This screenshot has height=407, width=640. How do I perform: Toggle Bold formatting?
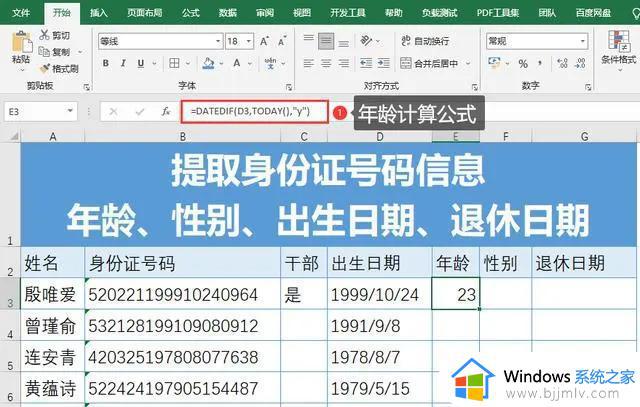(106, 63)
